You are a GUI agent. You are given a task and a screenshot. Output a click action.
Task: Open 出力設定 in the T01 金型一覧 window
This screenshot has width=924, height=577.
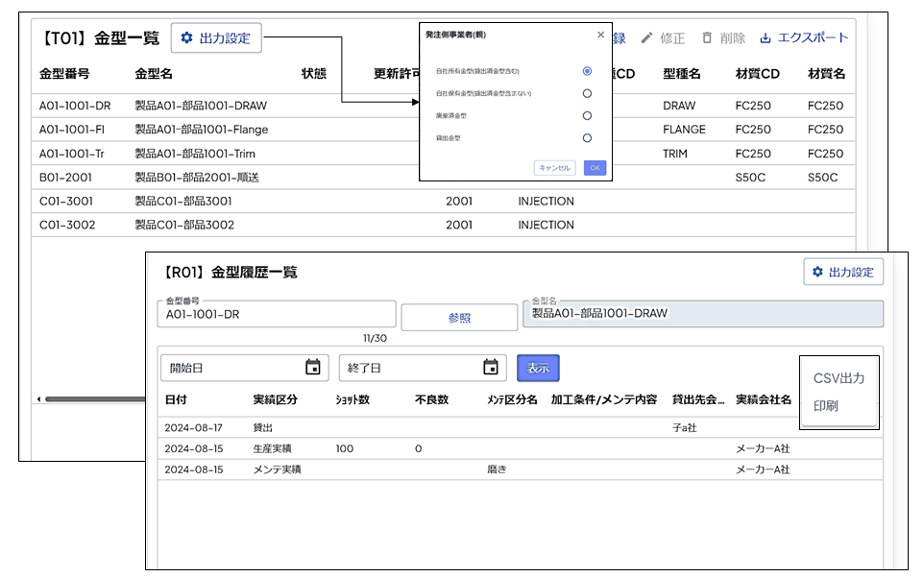click(x=216, y=38)
